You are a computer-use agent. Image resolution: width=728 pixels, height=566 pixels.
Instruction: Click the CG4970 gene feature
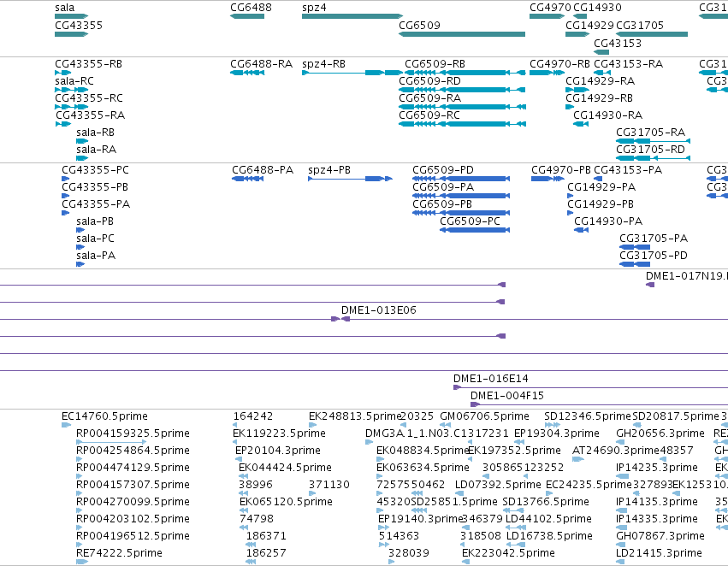tap(547, 16)
